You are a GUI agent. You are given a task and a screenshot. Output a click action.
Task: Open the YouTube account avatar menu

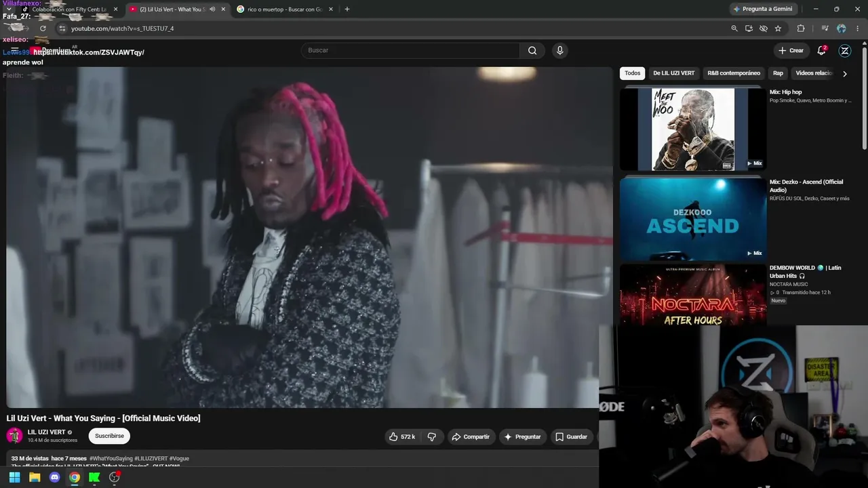pyautogui.click(x=845, y=50)
